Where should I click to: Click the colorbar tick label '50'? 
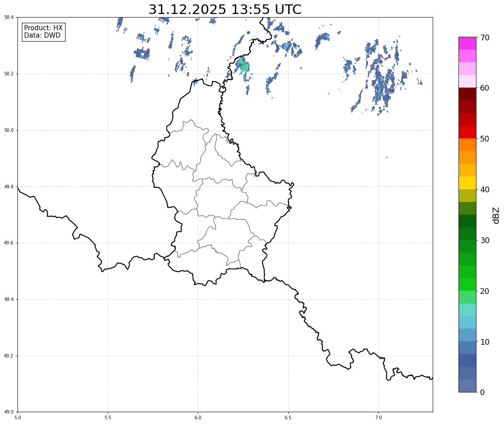point(485,139)
